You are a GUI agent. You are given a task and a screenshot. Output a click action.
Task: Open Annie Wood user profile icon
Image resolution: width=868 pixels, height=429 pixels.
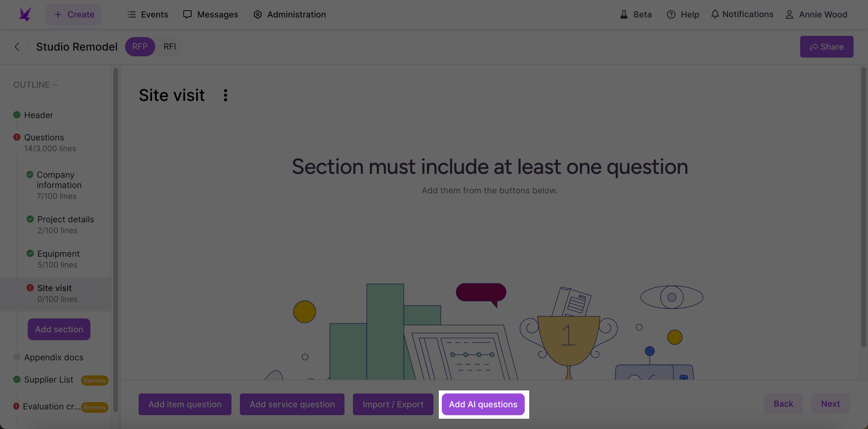click(x=789, y=14)
